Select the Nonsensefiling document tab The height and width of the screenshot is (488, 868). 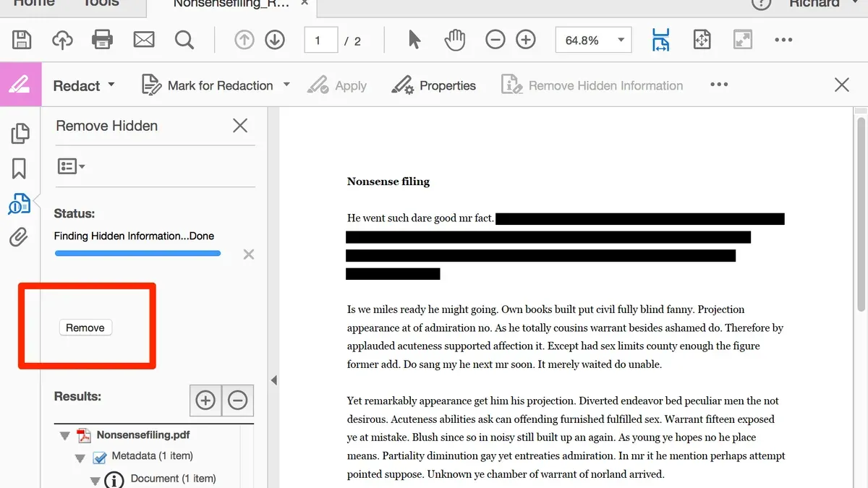231,5
